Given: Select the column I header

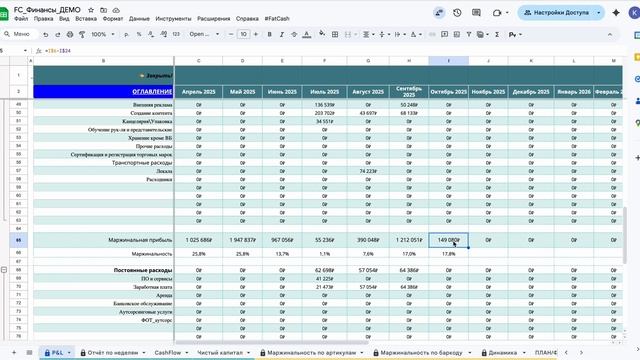Looking at the screenshot, I should click(449, 61).
